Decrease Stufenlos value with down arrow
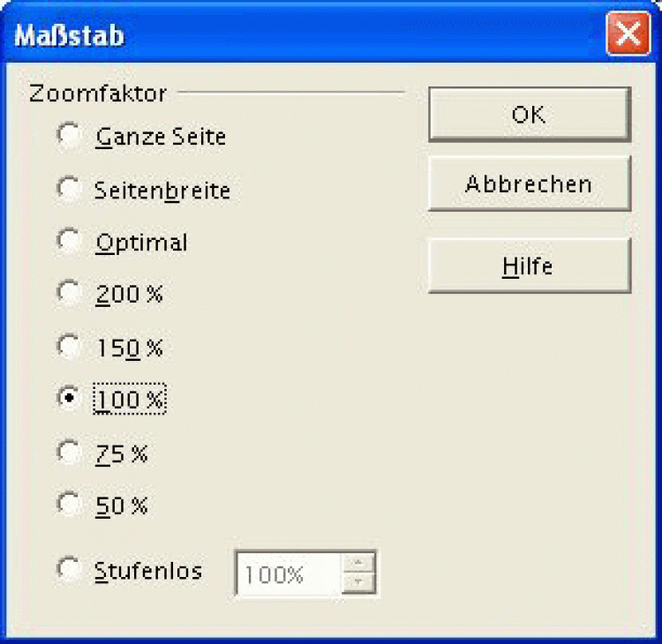Image resolution: width=662 pixels, height=644 pixels. [x=358, y=582]
